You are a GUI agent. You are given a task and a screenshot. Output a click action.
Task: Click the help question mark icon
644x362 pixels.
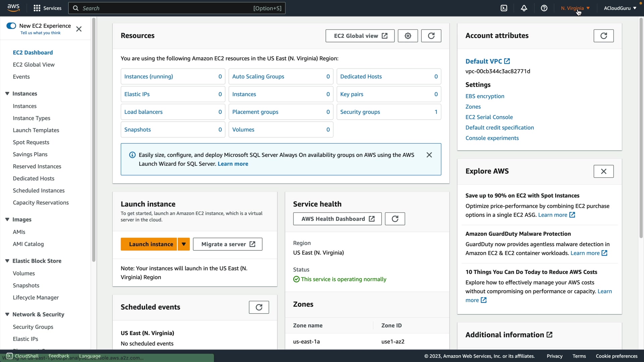coord(544,8)
